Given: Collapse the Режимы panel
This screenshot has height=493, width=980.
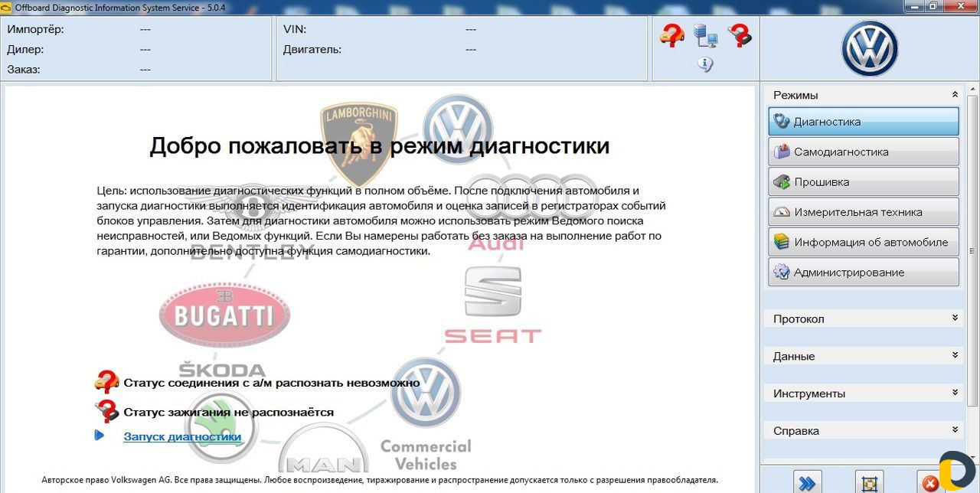Looking at the screenshot, I should coord(955,95).
